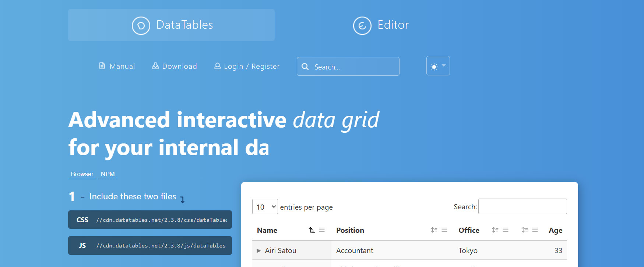Focus the table Search input
This screenshot has height=267, width=644.
[522, 206]
